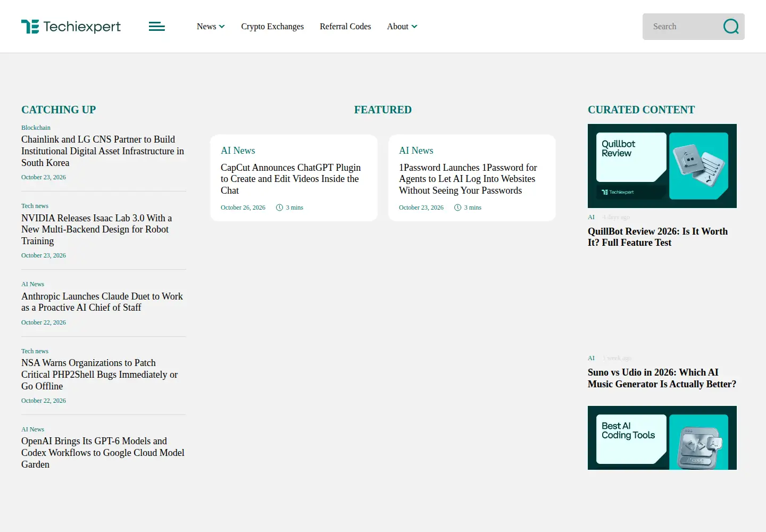Go to Referral Codes page

point(345,27)
